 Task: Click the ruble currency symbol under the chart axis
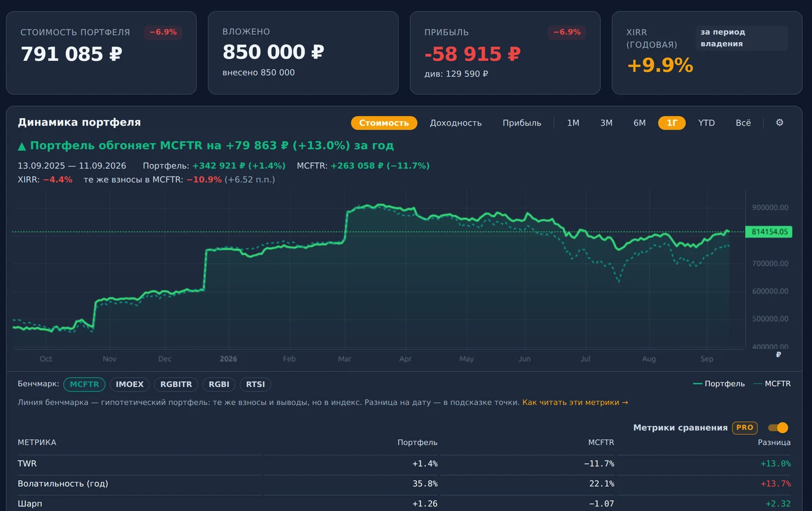coord(778,354)
